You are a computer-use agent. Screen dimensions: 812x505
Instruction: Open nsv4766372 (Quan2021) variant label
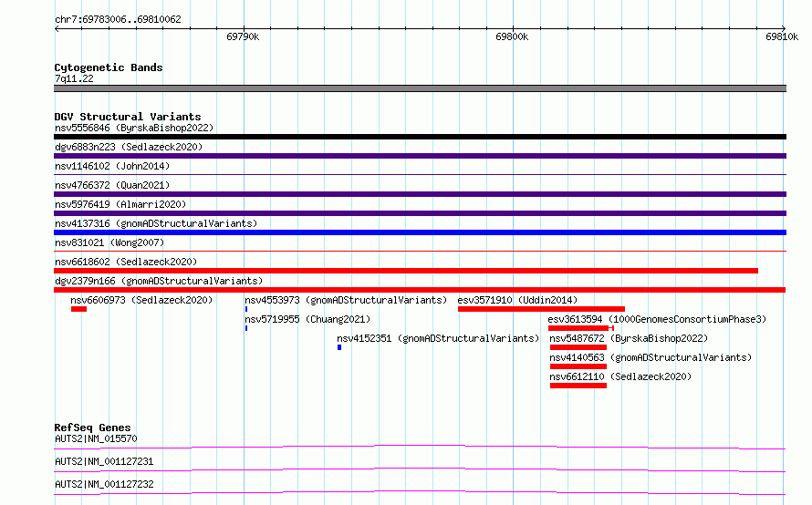pos(112,185)
